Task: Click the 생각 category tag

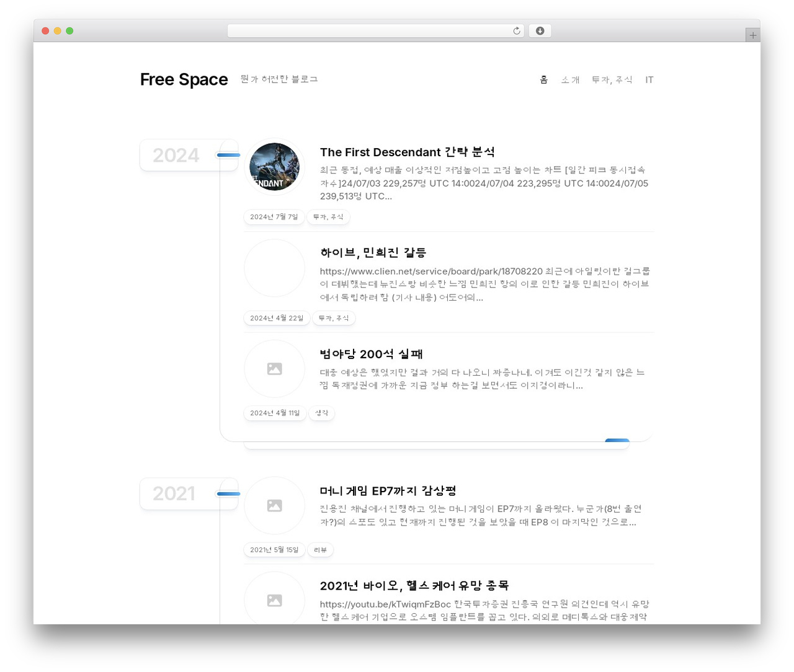Action: (322, 413)
